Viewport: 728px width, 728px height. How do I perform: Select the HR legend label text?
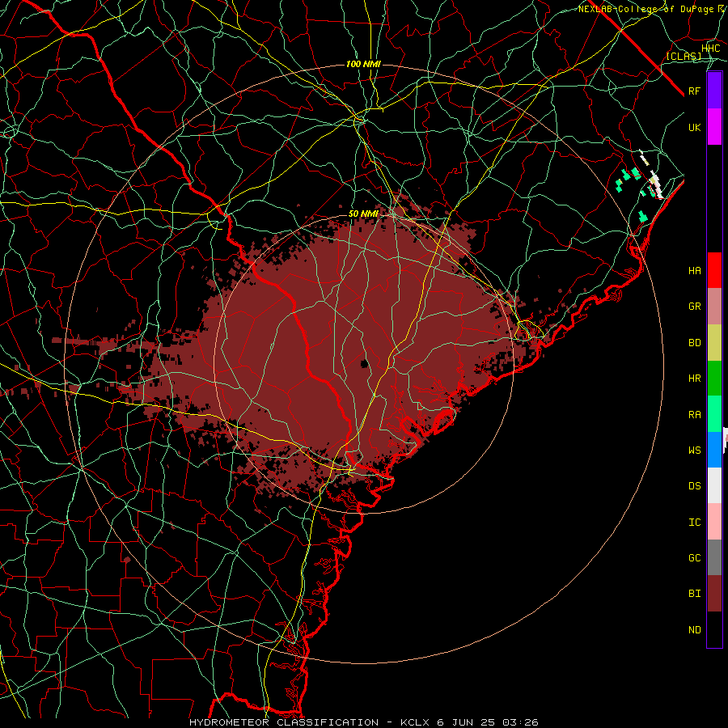click(695, 379)
